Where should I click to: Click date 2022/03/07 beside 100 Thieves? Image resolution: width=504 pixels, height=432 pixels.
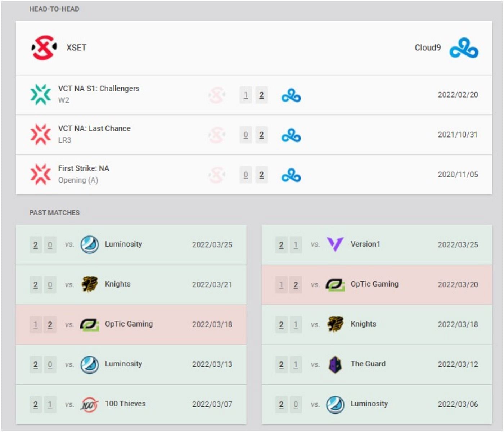coord(212,404)
